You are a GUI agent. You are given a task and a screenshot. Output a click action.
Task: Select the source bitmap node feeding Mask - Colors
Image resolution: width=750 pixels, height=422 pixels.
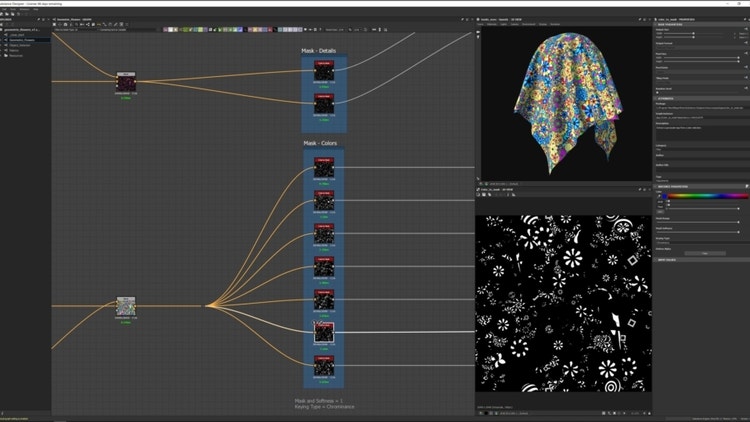pos(126,305)
